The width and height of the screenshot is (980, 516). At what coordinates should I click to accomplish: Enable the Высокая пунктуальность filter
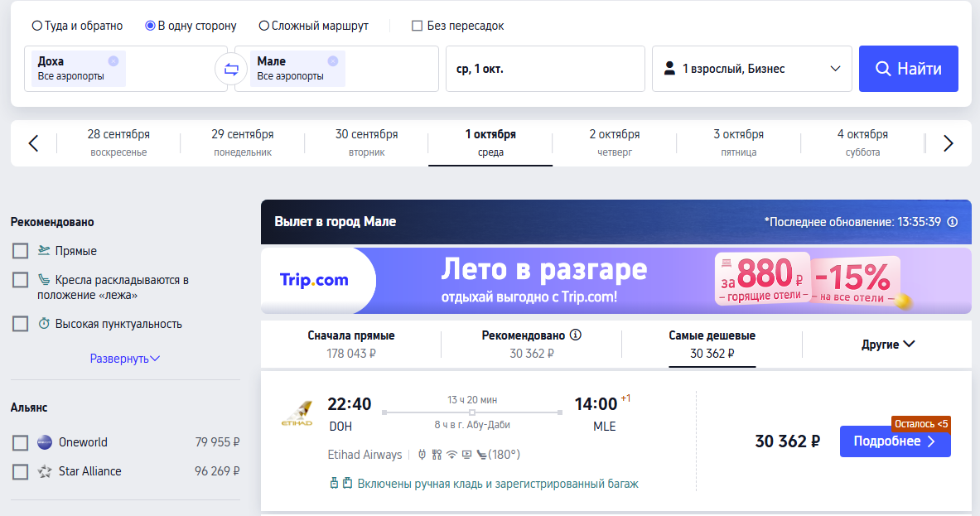point(21,324)
